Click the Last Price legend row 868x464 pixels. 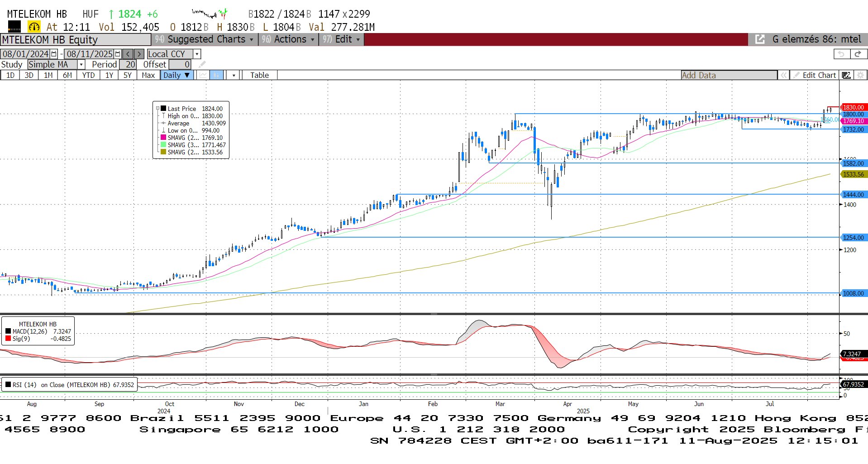coord(191,109)
